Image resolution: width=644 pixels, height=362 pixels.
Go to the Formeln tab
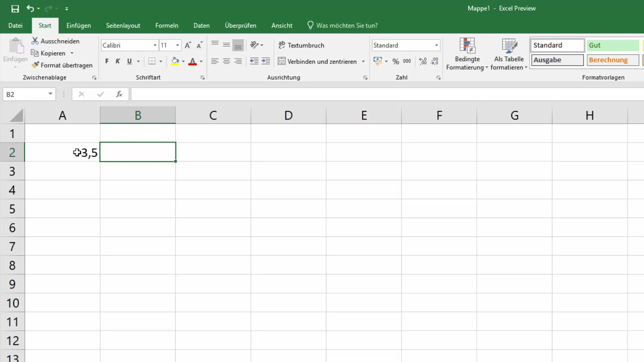(167, 25)
